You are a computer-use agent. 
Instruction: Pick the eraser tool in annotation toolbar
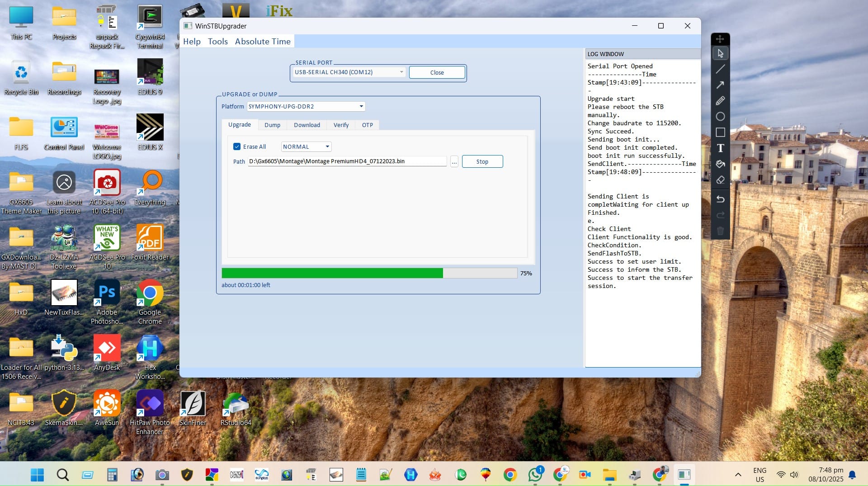click(720, 180)
